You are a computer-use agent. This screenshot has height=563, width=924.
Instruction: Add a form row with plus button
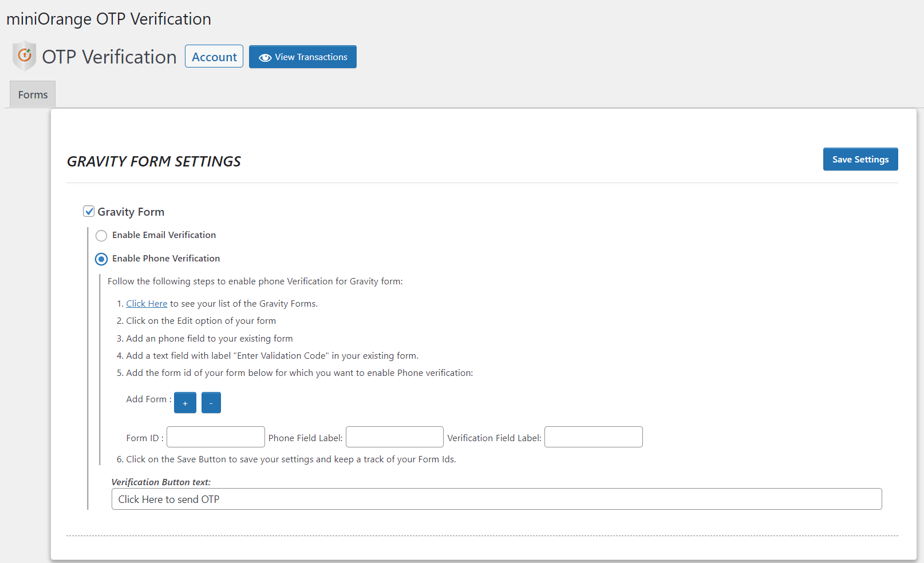(x=185, y=403)
